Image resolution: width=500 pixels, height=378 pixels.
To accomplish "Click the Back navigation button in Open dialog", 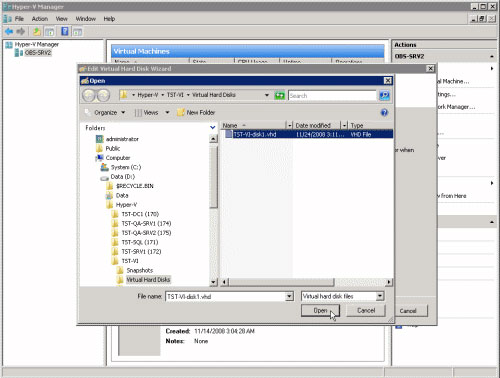I will [x=89, y=96].
